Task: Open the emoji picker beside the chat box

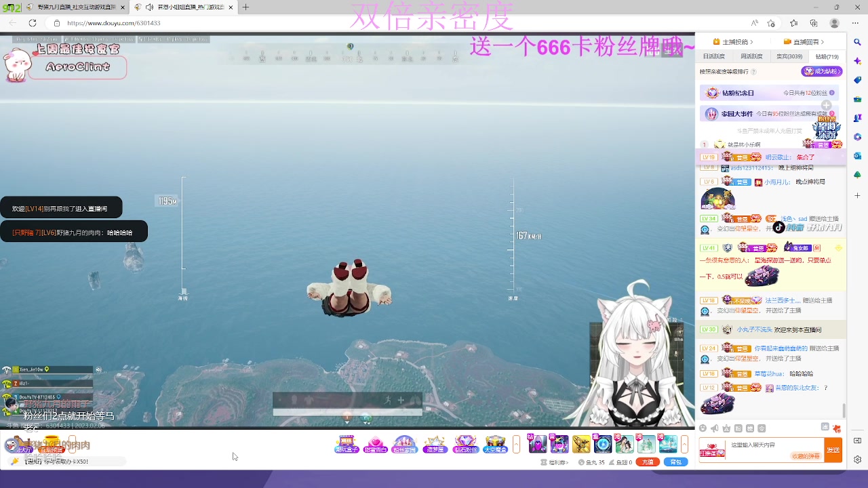Action: click(703, 428)
